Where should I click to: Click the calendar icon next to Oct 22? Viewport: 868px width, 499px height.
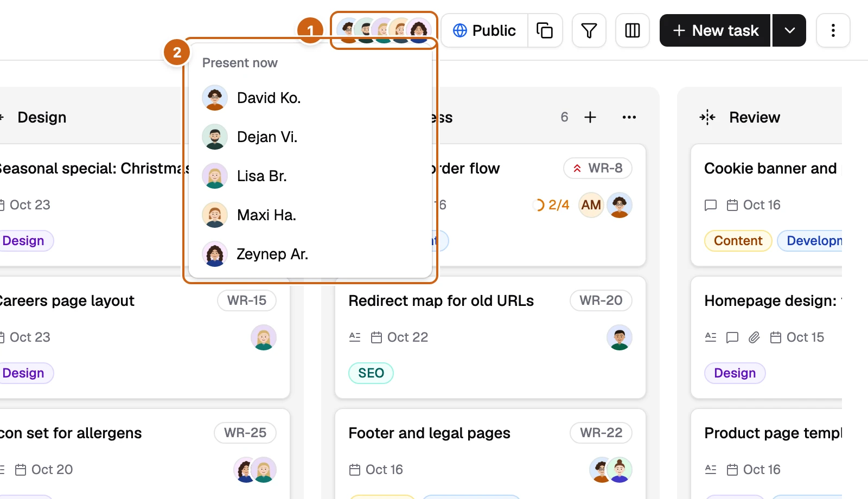376,337
